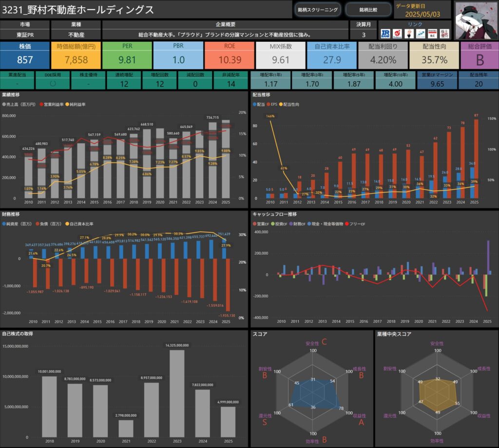Select the 純利益率 legend entry

76,104
